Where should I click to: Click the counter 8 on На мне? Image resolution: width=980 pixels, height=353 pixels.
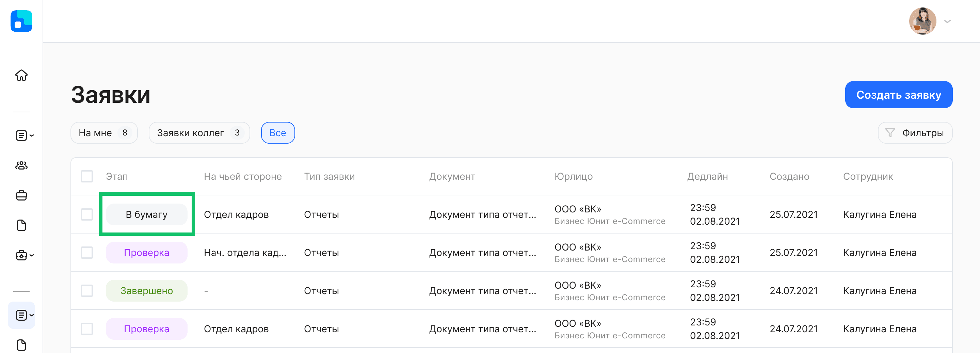(125, 133)
